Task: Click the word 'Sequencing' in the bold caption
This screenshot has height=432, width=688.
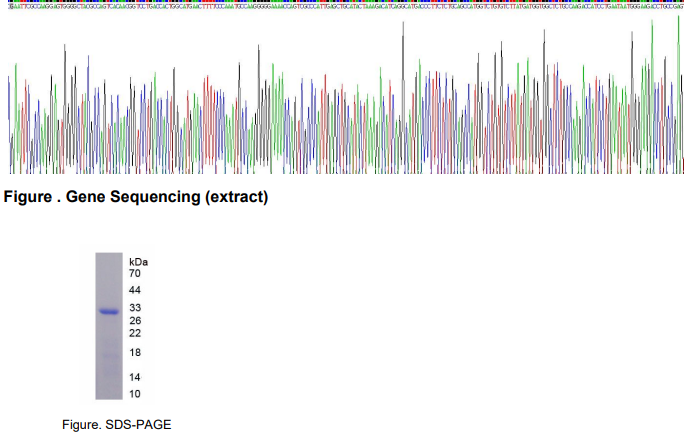Action: point(155,198)
